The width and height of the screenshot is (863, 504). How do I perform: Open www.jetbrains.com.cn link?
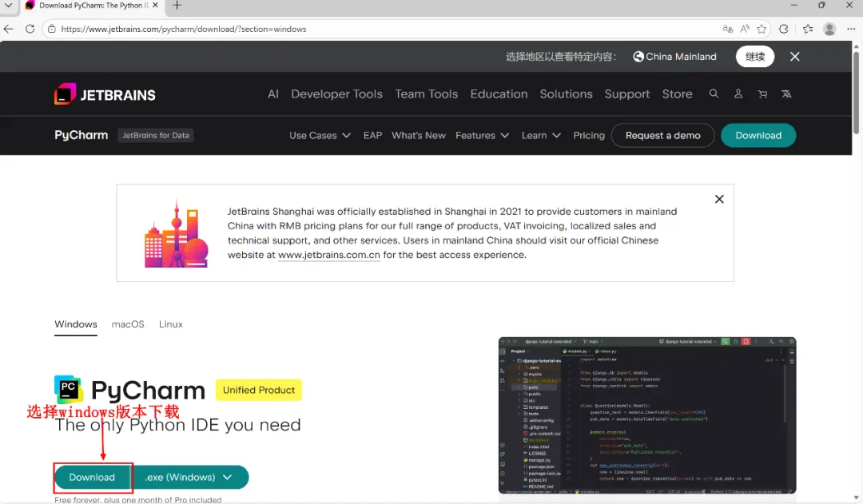click(x=328, y=256)
